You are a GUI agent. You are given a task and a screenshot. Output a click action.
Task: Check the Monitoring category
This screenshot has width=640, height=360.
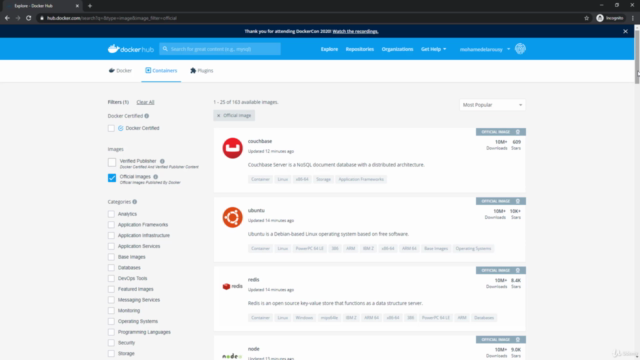(111, 311)
